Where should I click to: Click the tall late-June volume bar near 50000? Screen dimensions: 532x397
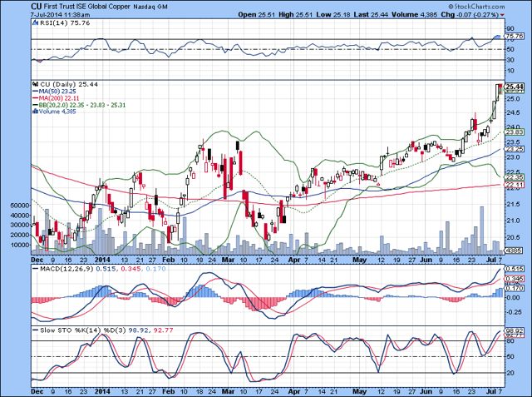point(481,231)
